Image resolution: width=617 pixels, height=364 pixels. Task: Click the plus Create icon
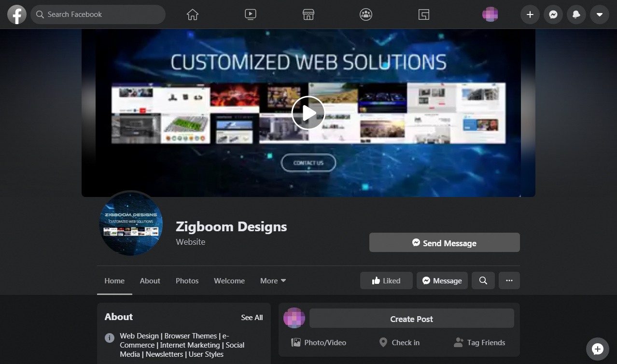point(530,14)
